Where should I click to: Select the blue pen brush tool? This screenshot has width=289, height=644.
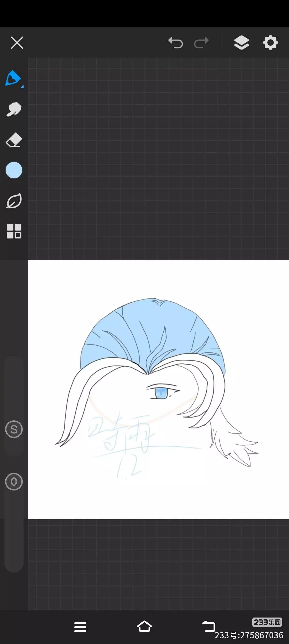[x=13, y=78]
